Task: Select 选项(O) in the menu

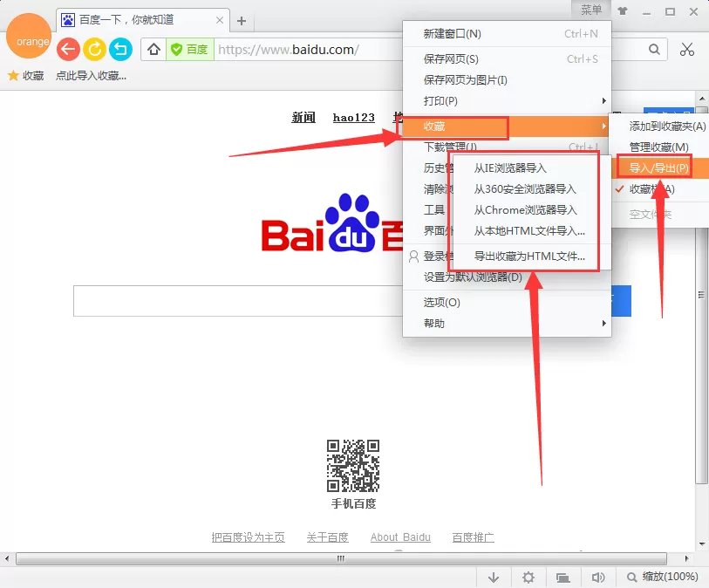Action: [x=507, y=302]
